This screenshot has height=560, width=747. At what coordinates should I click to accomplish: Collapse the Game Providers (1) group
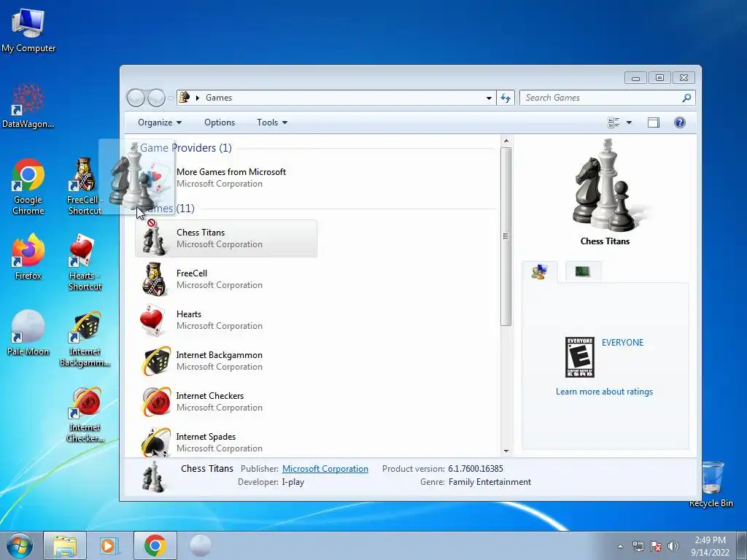(186, 147)
